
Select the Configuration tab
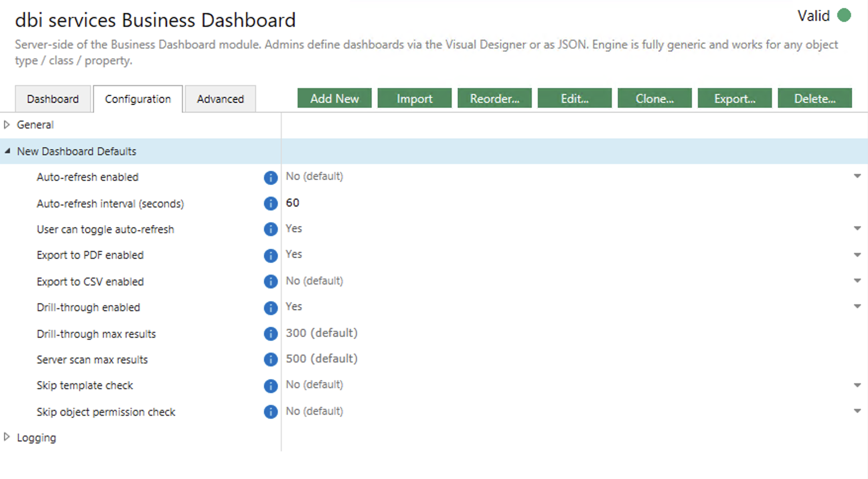[x=138, y=99]
